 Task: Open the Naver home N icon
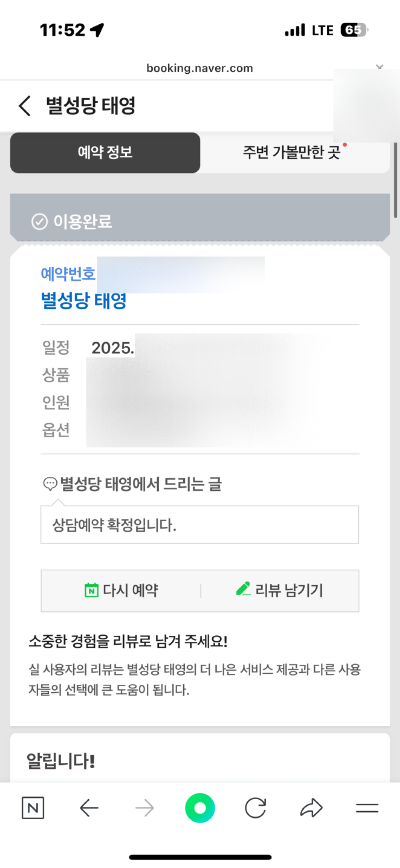[33, 808]
